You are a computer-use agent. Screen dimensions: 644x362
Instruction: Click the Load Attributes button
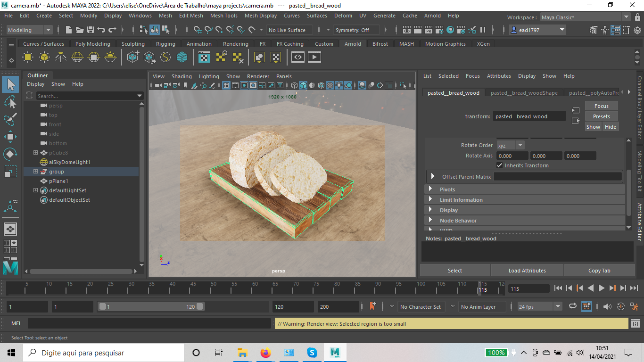(x=527, y=270)
